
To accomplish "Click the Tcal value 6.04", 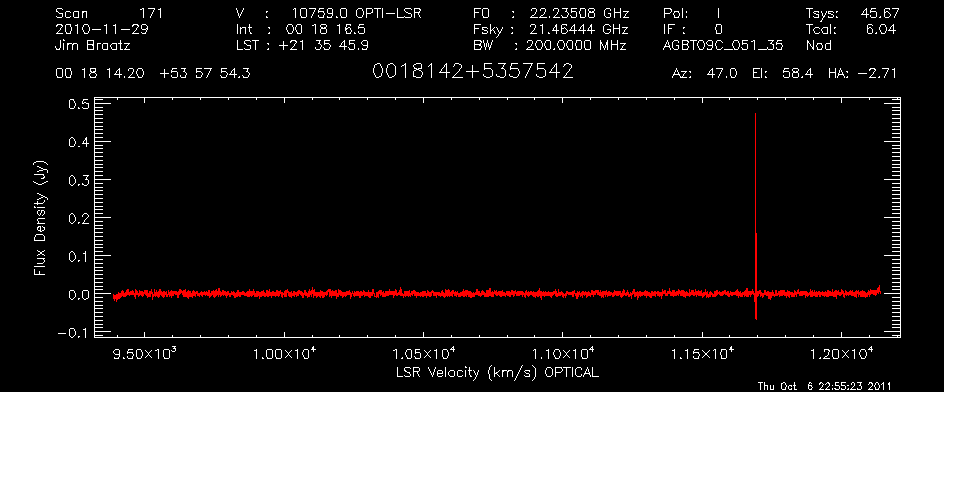I will tap(881, 29).
